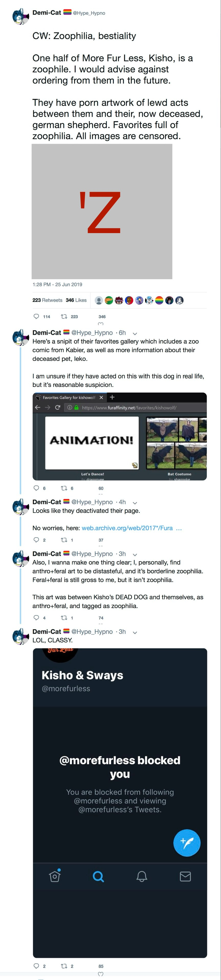The height and width of the screenshot is (980, 221).
Task: Open notifications bell in the bottom navigation
Action: pyautogui.click(x=142, y=877)
